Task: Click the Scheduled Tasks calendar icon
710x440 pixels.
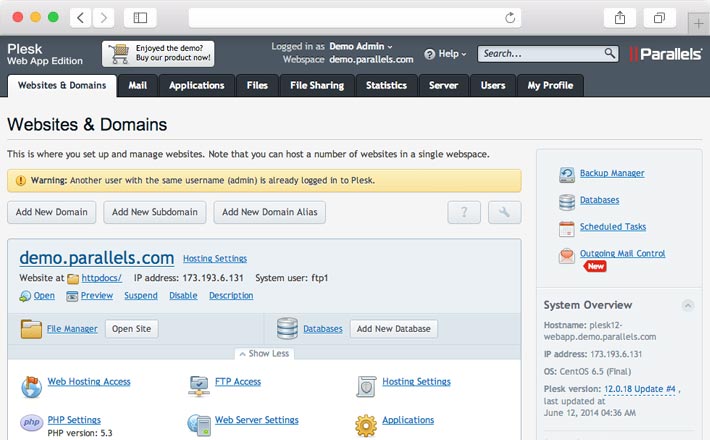Action: coord(566,229)
